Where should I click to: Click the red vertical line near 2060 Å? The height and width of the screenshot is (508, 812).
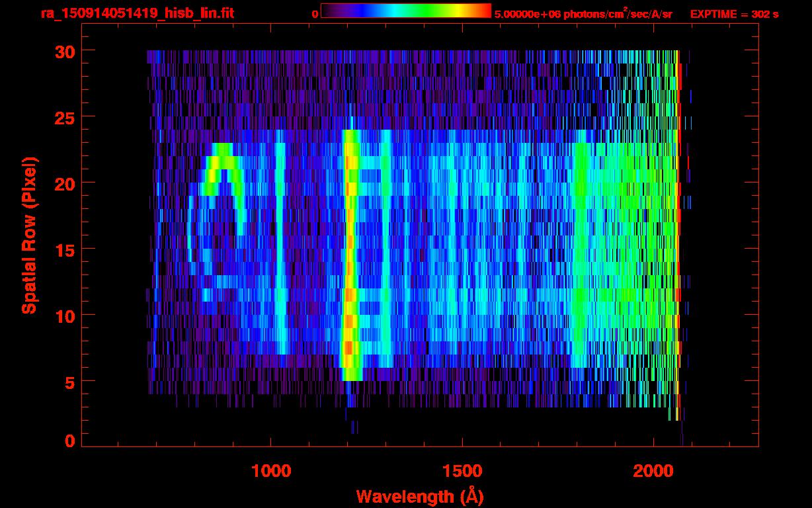[x=678, y=232]
